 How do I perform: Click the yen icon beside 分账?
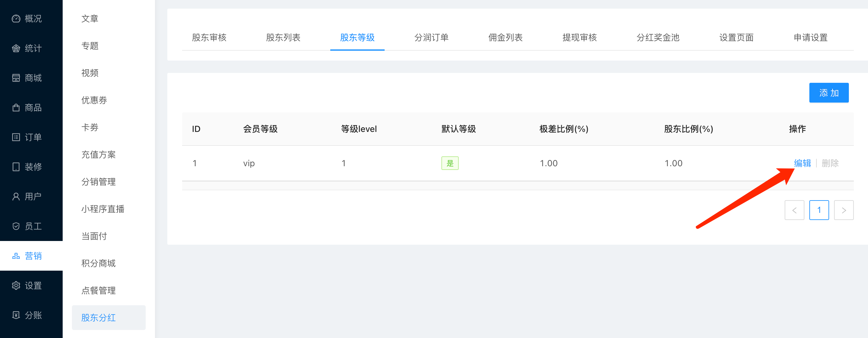(16, 315)
